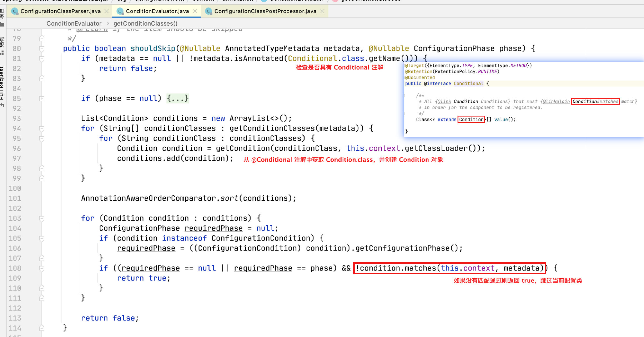Click @Documented annotation in popup
This screenshot has height=337, width=644.
(420, 77)
